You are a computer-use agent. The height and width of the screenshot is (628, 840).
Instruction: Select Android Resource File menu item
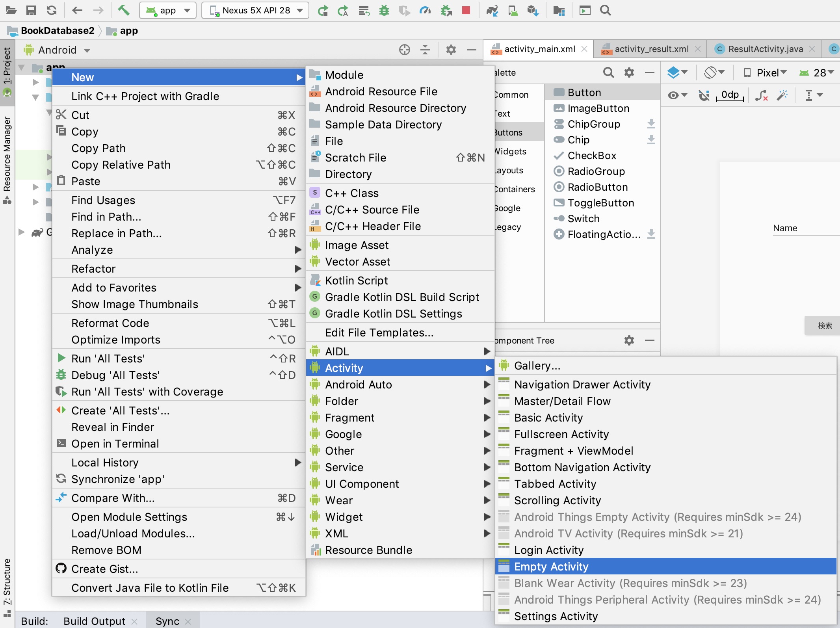tap(400, 91)
